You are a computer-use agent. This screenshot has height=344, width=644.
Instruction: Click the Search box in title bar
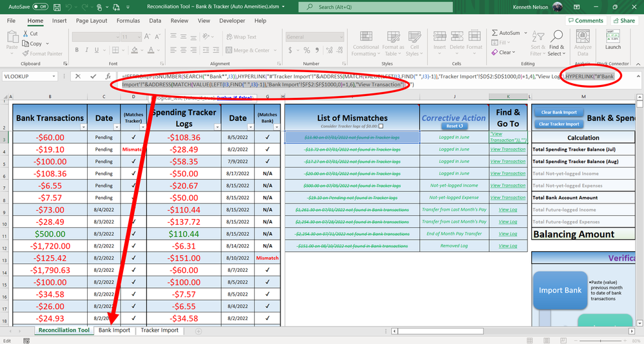coord(375,7)
